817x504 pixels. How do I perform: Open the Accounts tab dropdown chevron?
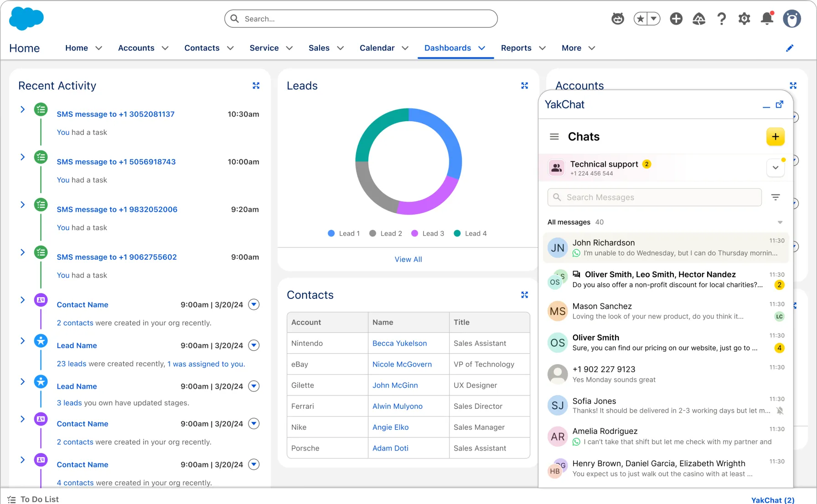pyautogui.click(x=165, y=48)
